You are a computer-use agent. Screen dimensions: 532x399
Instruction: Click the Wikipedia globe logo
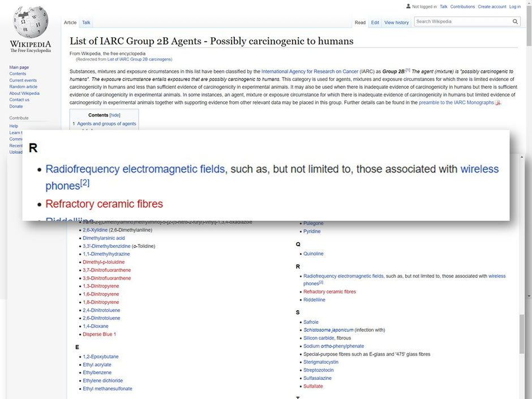(x=31, y=21)
